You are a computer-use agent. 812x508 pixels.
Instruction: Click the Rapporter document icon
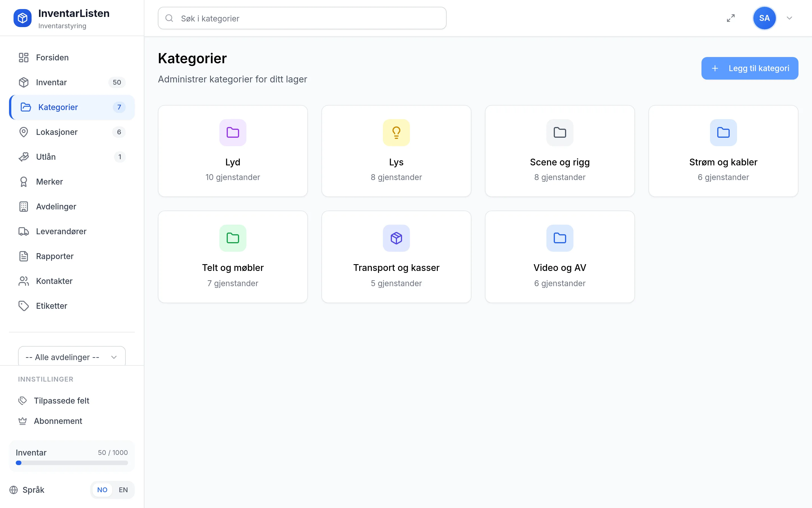click(23, 256)
